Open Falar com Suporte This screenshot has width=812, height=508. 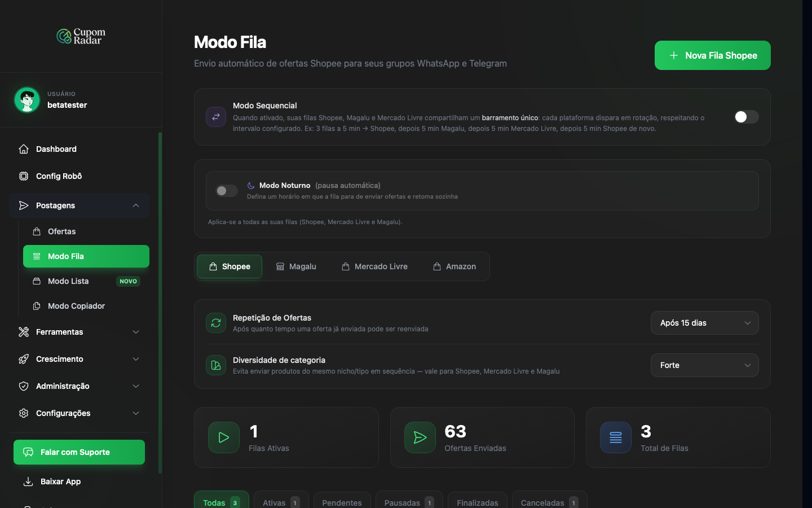(79, 452)
